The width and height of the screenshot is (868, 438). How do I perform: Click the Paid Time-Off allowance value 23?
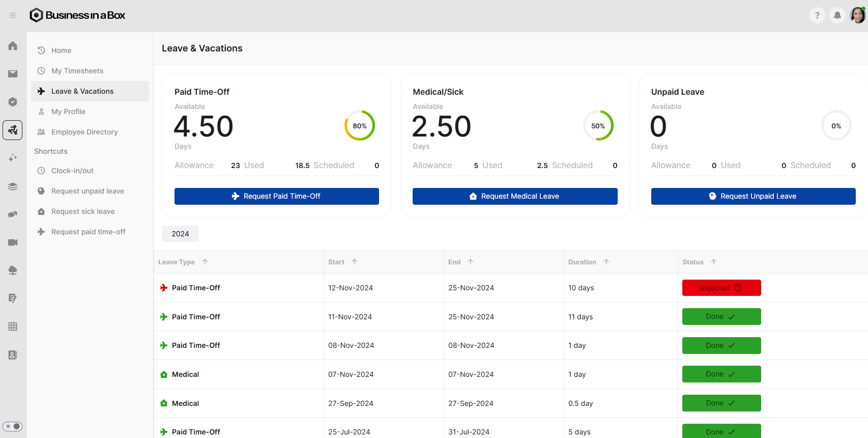pyautogui.click(x=236, y=166)
